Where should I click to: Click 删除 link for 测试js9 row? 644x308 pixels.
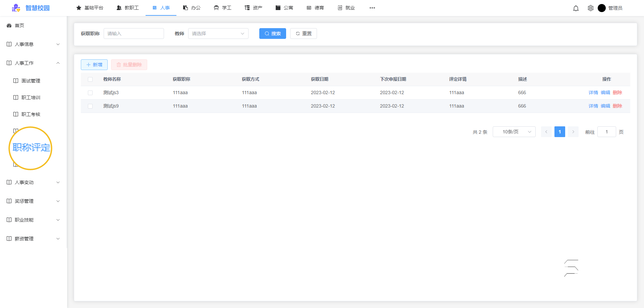(x=617, y=106)
